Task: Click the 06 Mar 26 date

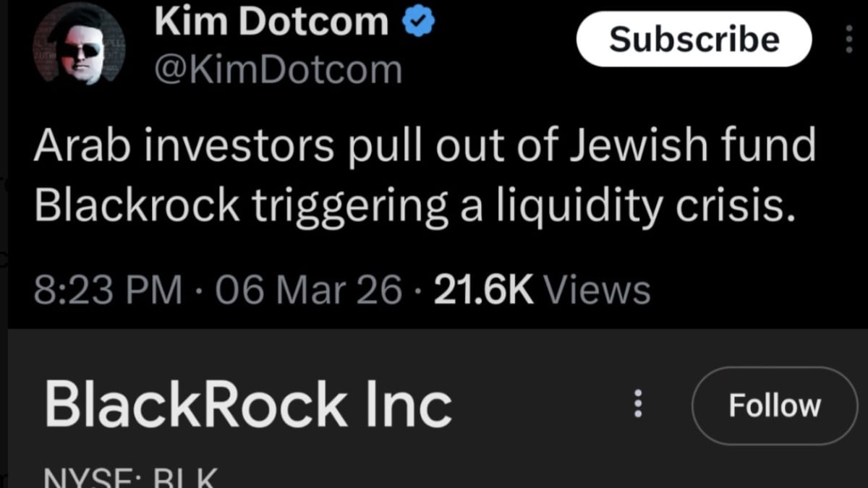Action: [x=308, y=291]
